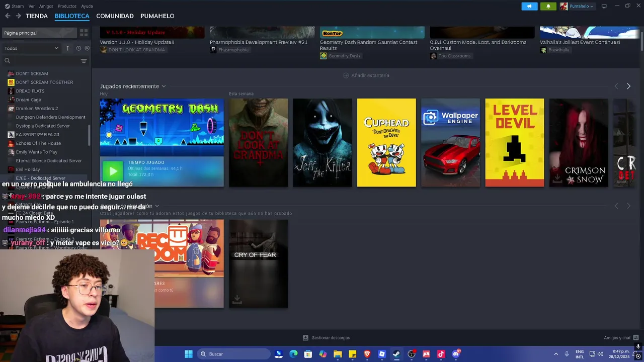Expand Jugados recientemente shelf dropdown
This screenshot has width=644, height=362.
[164, 86]
